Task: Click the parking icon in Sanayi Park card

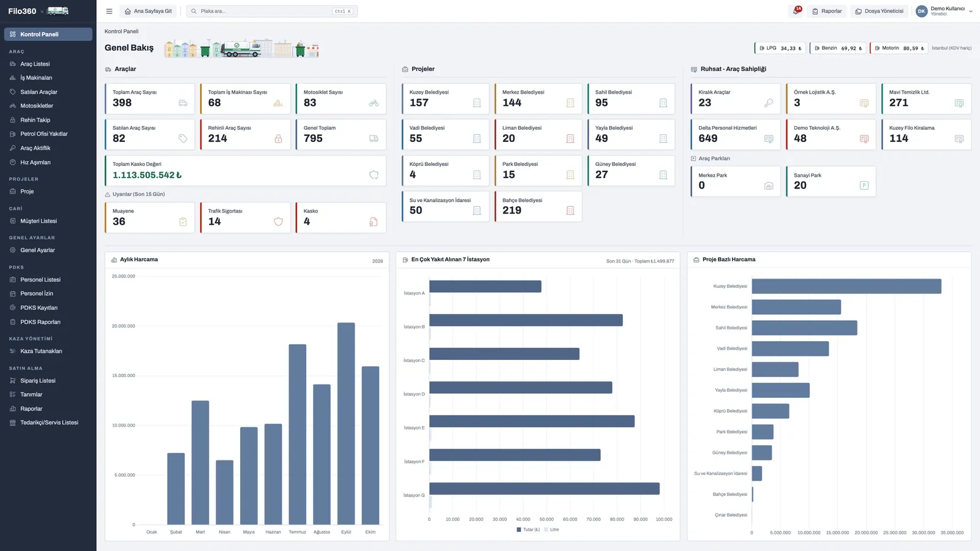Action: click(864, 186)
